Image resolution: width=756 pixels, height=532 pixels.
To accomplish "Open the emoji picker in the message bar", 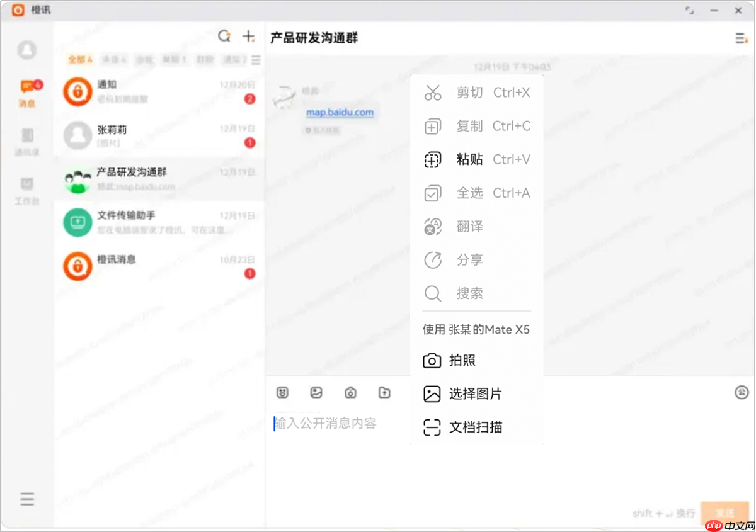I will [x=282, y=392].
